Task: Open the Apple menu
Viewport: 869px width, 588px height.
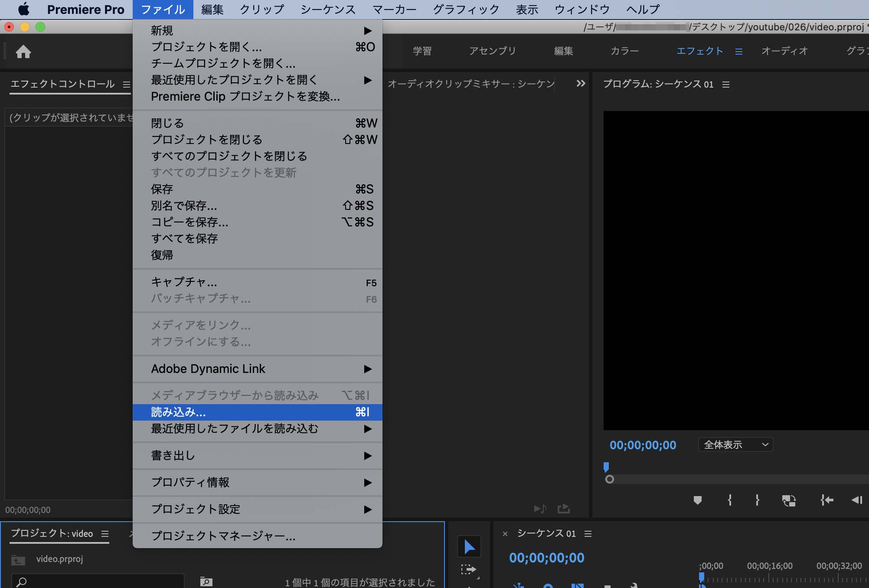Action: click(x=24, y=9)
